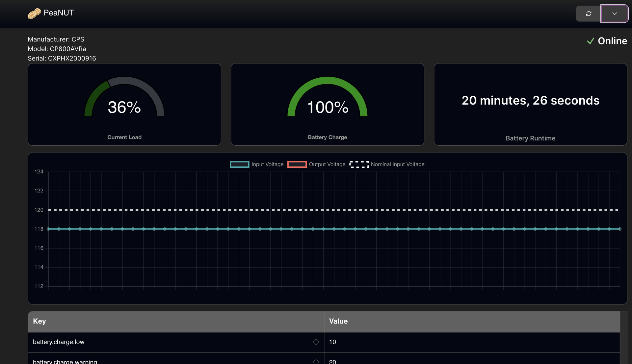Open the chevron dropdown next to refresh
The width and height of the screenshot is (632, 364).
pos(614,13)
